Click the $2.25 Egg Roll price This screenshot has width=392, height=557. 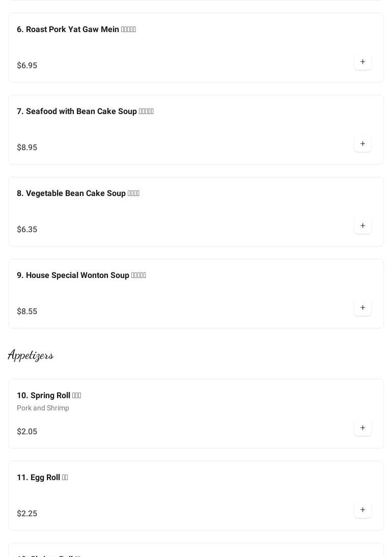point(27,514)
